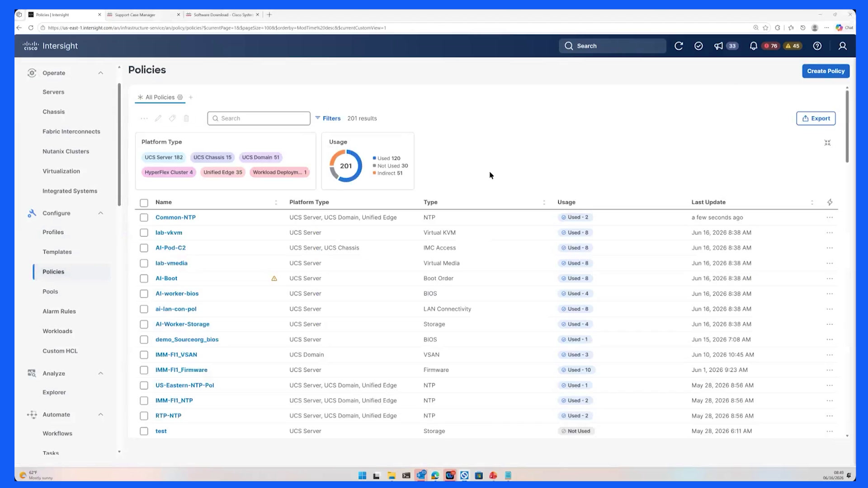Open the actions ellipsis for Common-NTP row
This screenshot has height=488, width=868.
click(x=830, y=217)
